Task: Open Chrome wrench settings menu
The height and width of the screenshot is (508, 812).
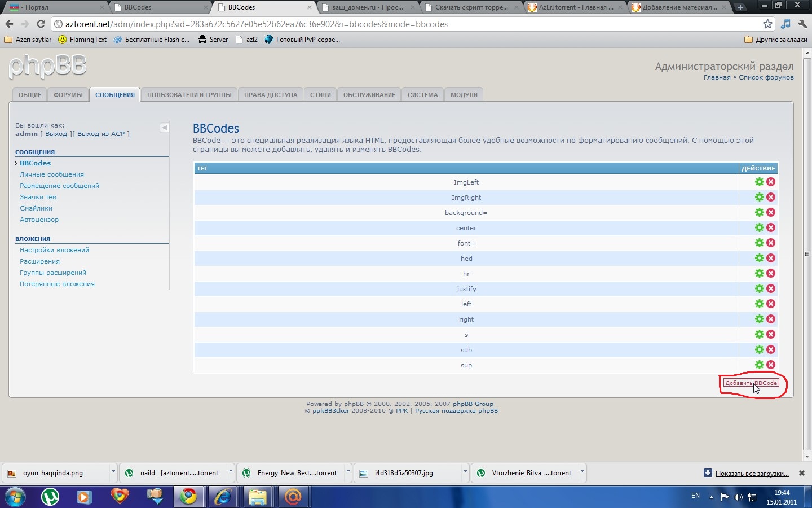Action: [x=802, y=24]
